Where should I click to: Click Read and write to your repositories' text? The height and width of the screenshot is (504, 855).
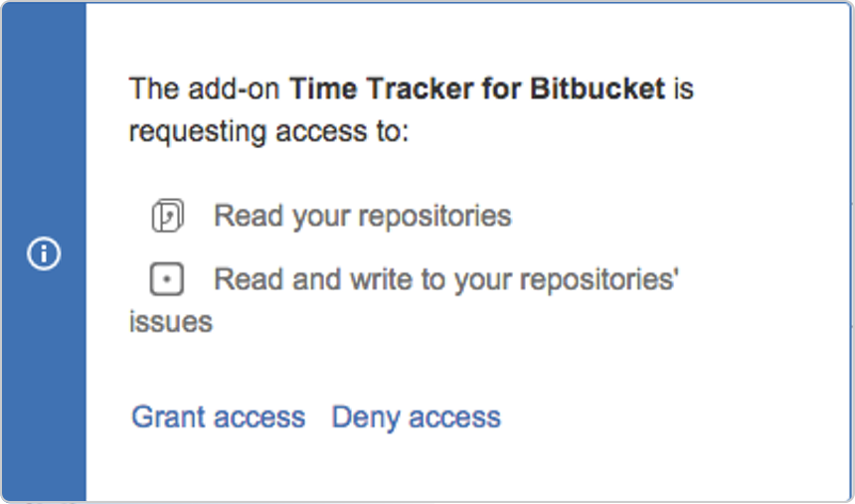tap(446, 279)
